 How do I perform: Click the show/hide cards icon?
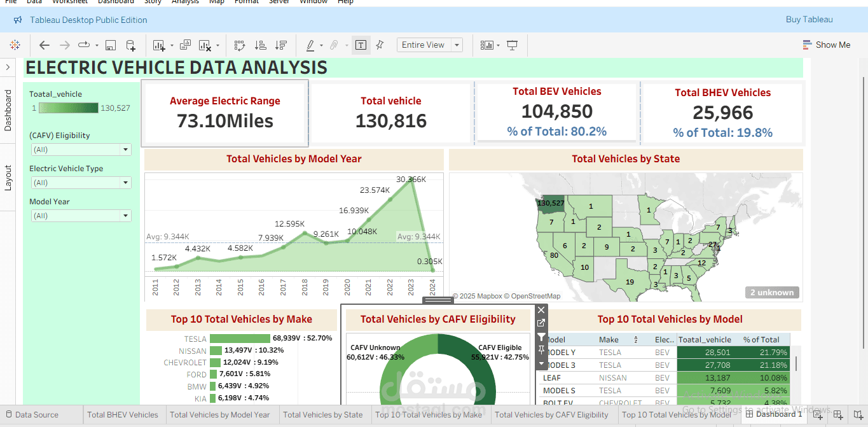(487, 45)
